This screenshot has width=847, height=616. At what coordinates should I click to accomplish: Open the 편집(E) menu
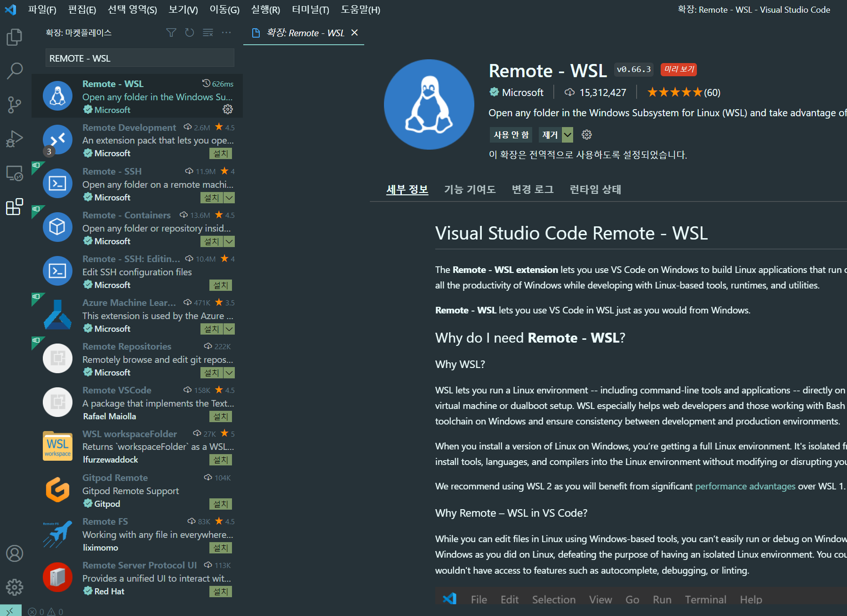click(82, 9)
